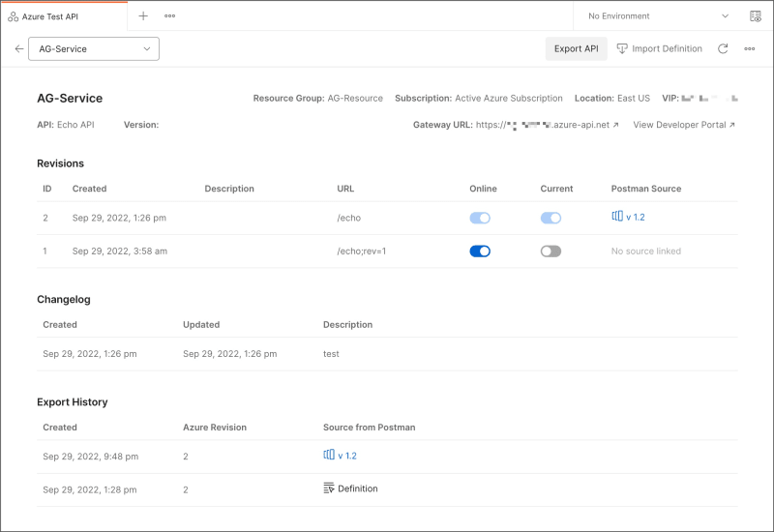The image size is (774, 532).
Task: Open the Gateway URL link
Action: click(x=547, y=125)
